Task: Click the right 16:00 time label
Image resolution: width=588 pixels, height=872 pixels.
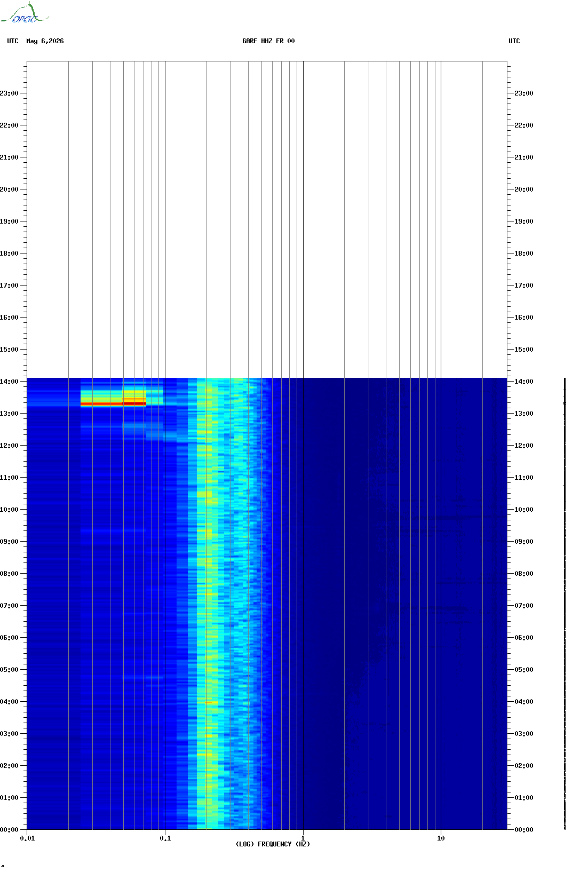Action: coord(524,318)
